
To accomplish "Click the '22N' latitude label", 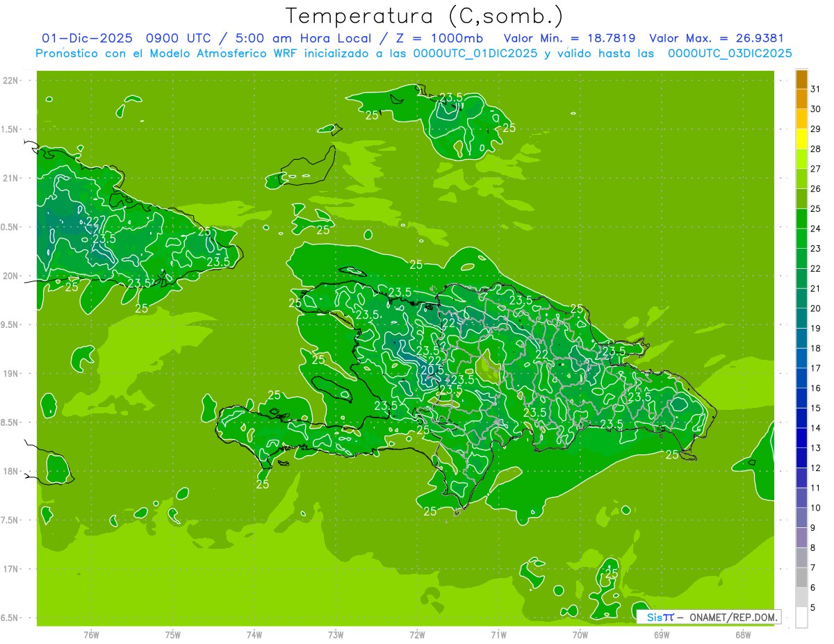I will coord(11,81).
